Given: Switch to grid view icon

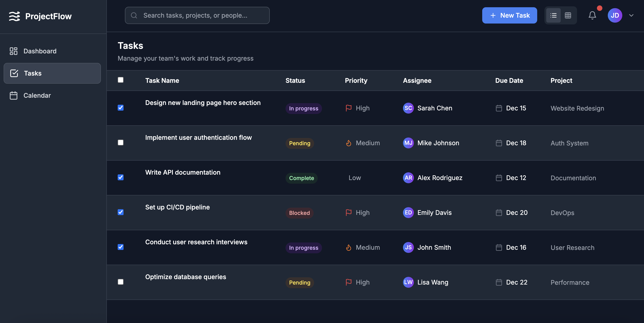Looking at the screenshot, I should click(x=568, y=15).
